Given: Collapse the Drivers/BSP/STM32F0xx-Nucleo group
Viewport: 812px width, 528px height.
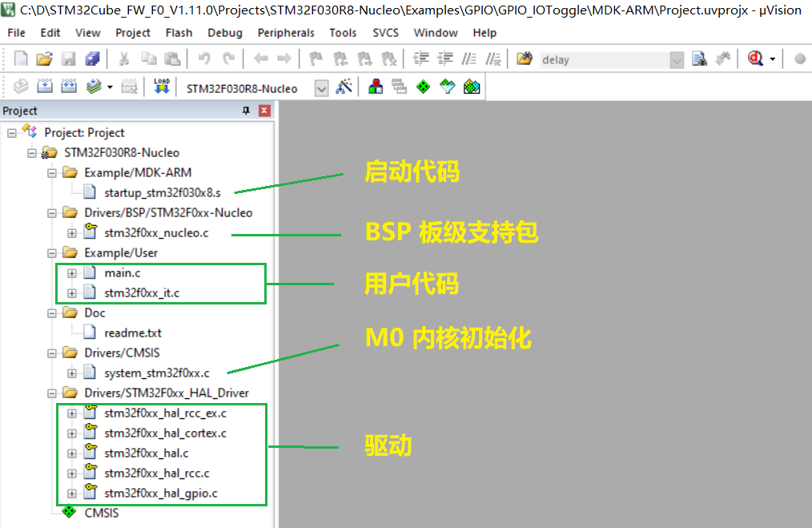Looking at the screenshot, I should tap(52, 213).
